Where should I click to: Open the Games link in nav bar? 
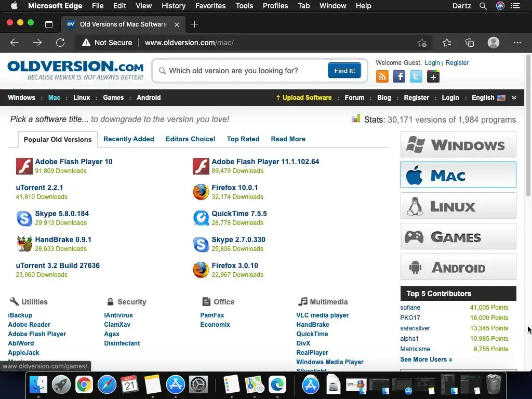113,98
